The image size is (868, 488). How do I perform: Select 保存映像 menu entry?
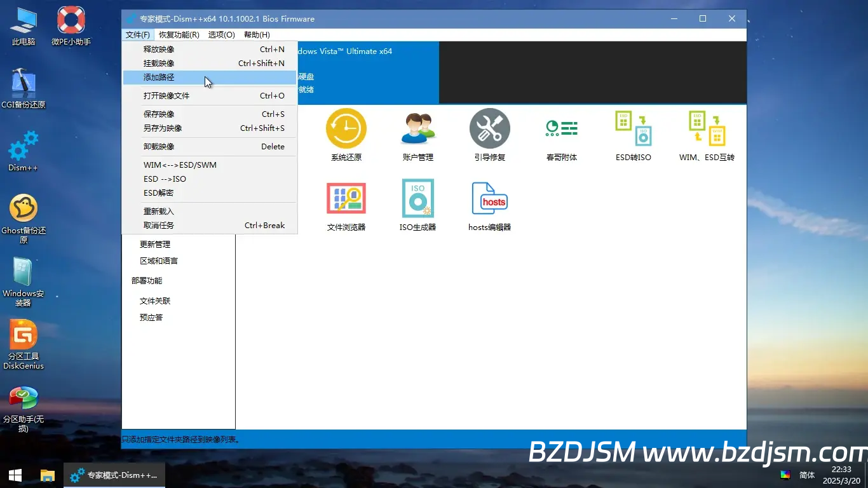[210, 114]
